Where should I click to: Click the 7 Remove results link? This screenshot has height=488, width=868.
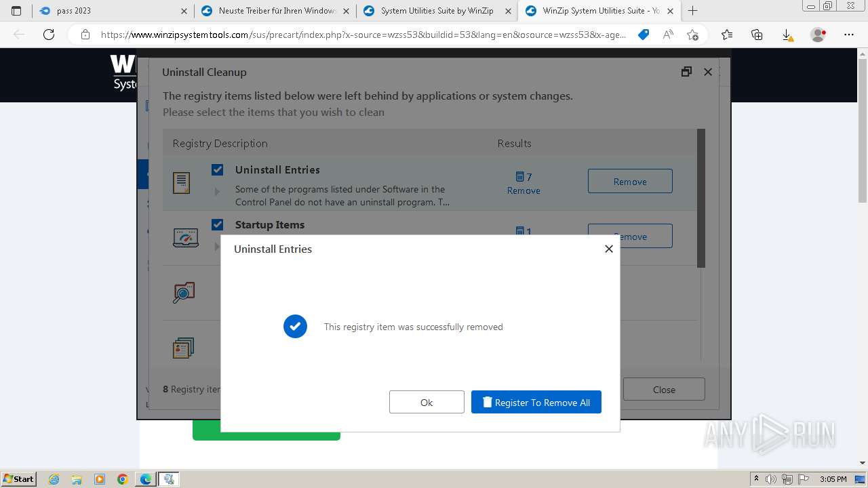[x=524, y=183]
